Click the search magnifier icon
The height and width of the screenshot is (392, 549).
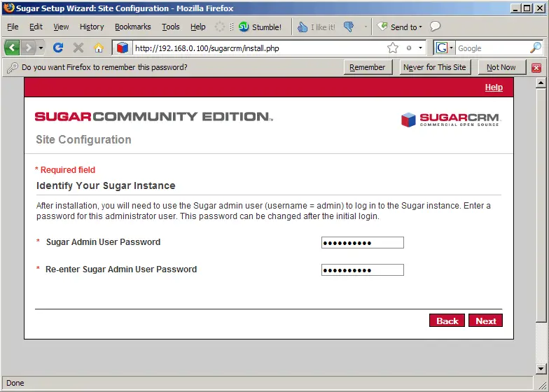pos(536,48)
